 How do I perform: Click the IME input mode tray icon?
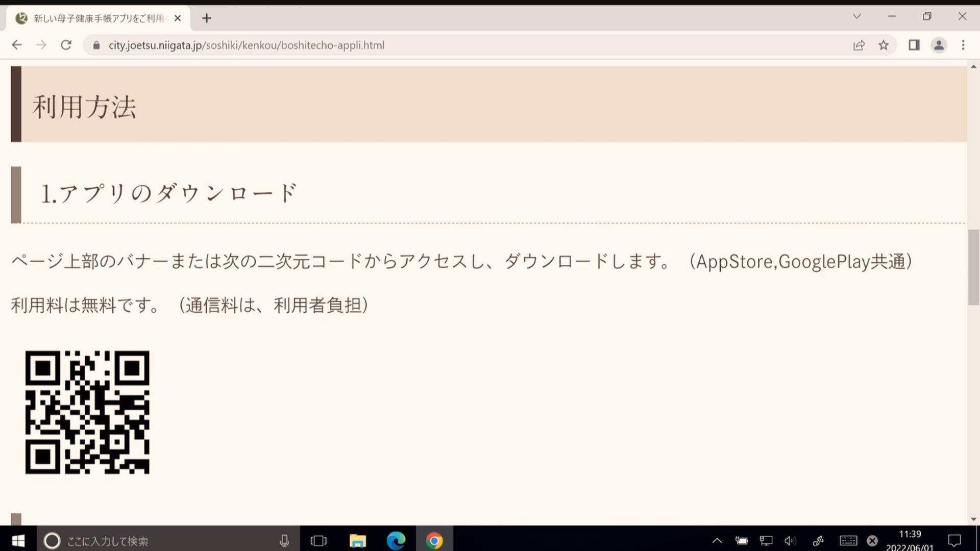tap(872, 541)
